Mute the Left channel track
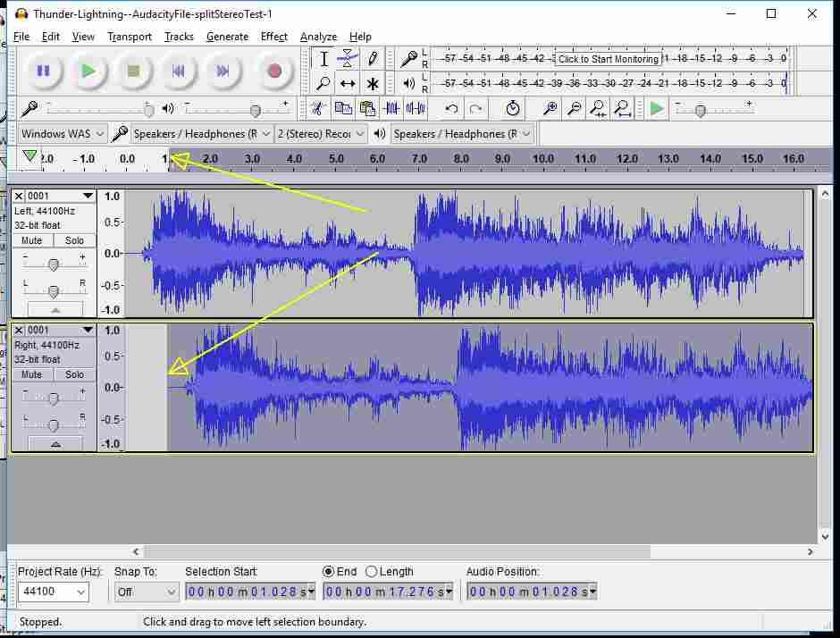 coord(32,240)
